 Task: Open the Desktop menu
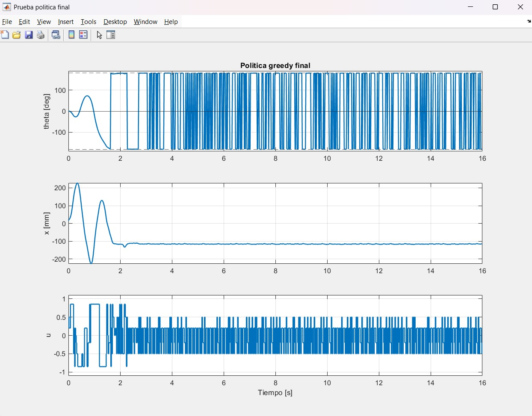(x=115, y=22)
